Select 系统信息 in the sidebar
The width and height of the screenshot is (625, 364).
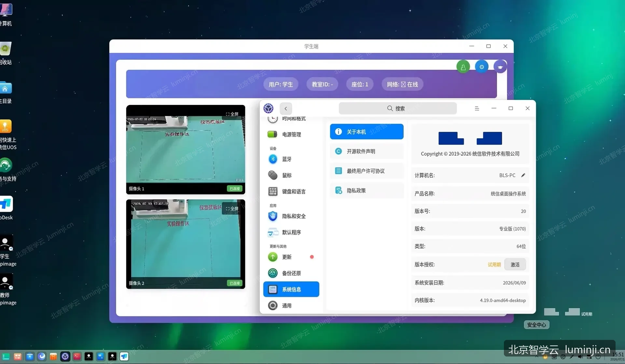click(291, 289)
